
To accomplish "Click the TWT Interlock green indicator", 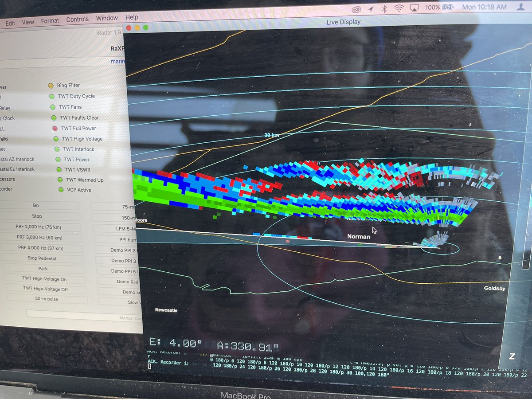I will [x=57, y=149].
